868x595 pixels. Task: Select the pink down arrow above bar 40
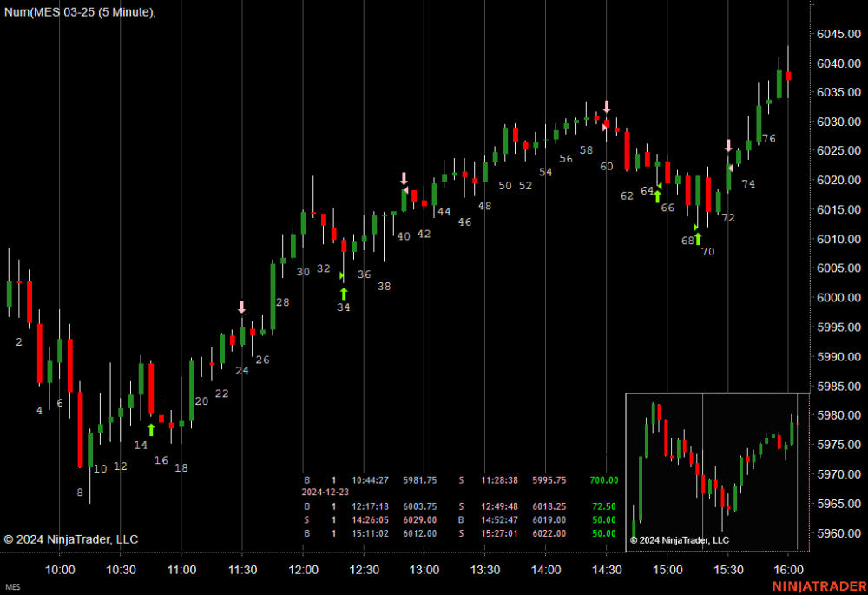[x=404, y=179]
